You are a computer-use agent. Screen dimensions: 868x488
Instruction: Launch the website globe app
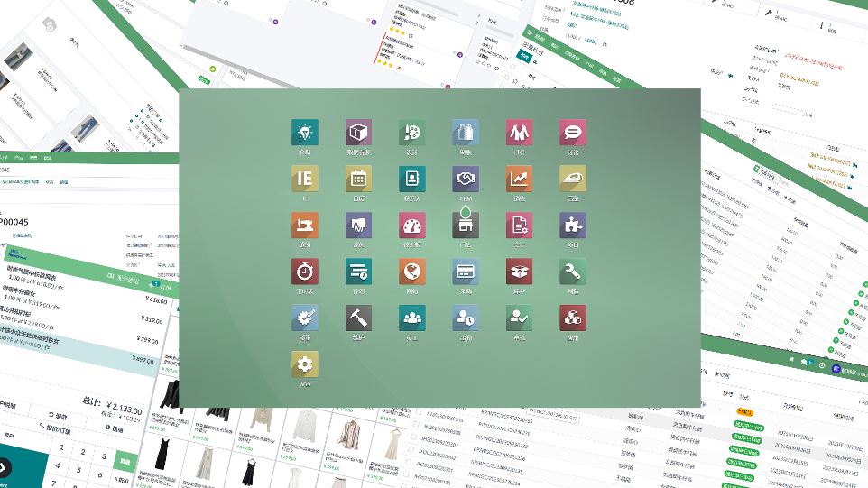411,272
